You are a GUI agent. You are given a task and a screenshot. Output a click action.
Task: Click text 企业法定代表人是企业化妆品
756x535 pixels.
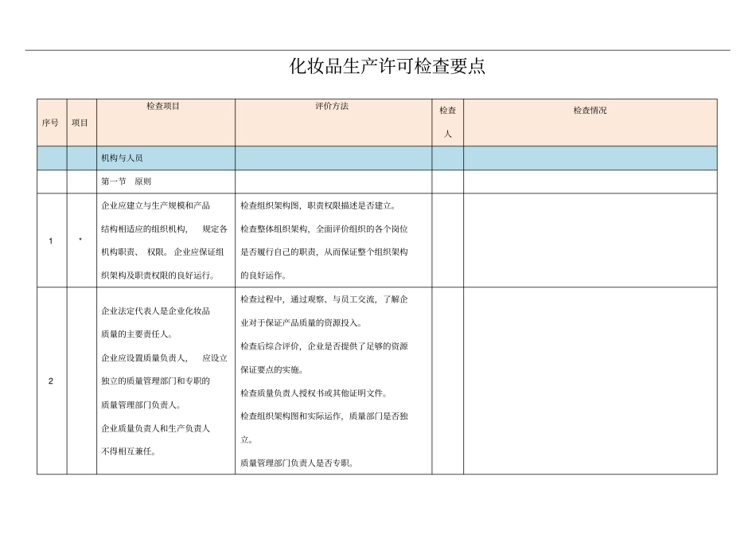click(x=156, y=311)
